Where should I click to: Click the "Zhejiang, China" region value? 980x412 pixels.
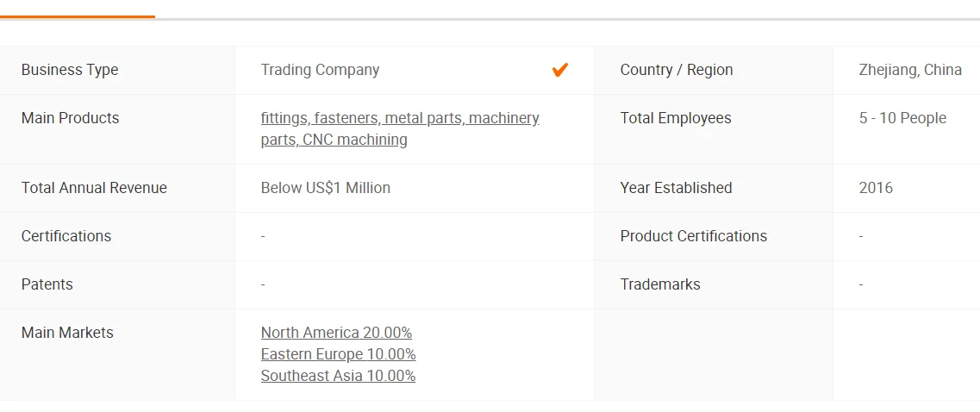tap(910, 70)
